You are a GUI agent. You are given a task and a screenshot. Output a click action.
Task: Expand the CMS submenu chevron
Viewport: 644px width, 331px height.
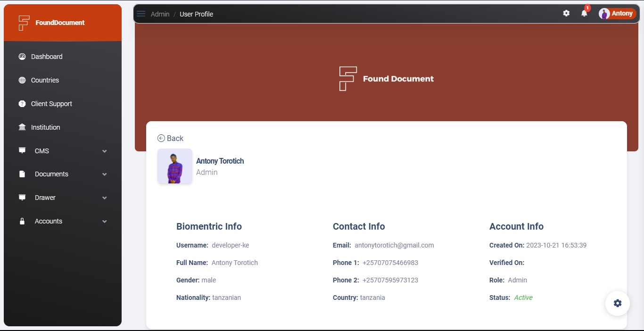105,151
